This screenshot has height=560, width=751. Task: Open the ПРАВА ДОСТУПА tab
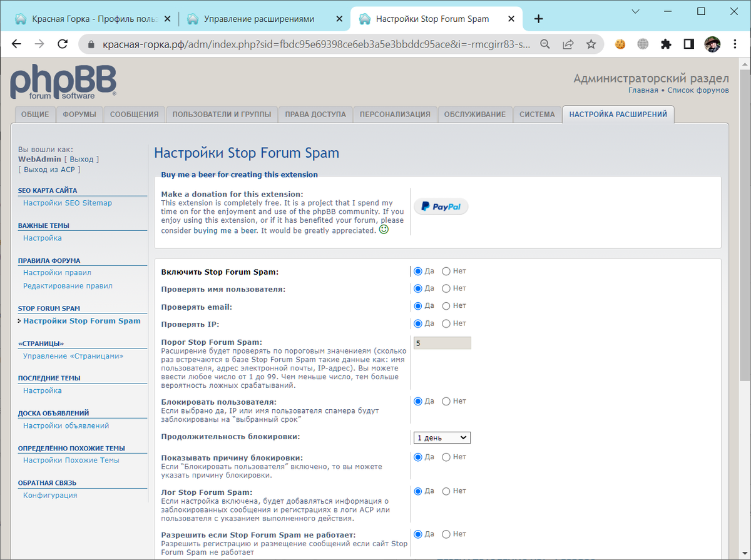point(315,115)
